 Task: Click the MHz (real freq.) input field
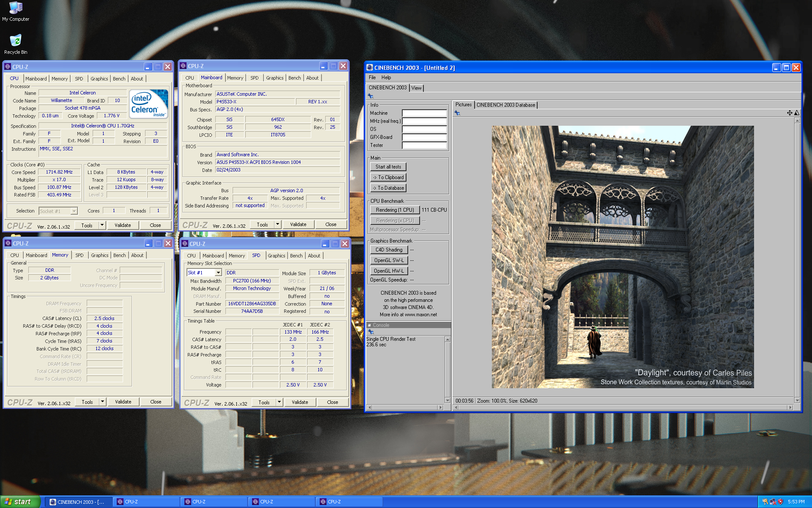(424, 121)
